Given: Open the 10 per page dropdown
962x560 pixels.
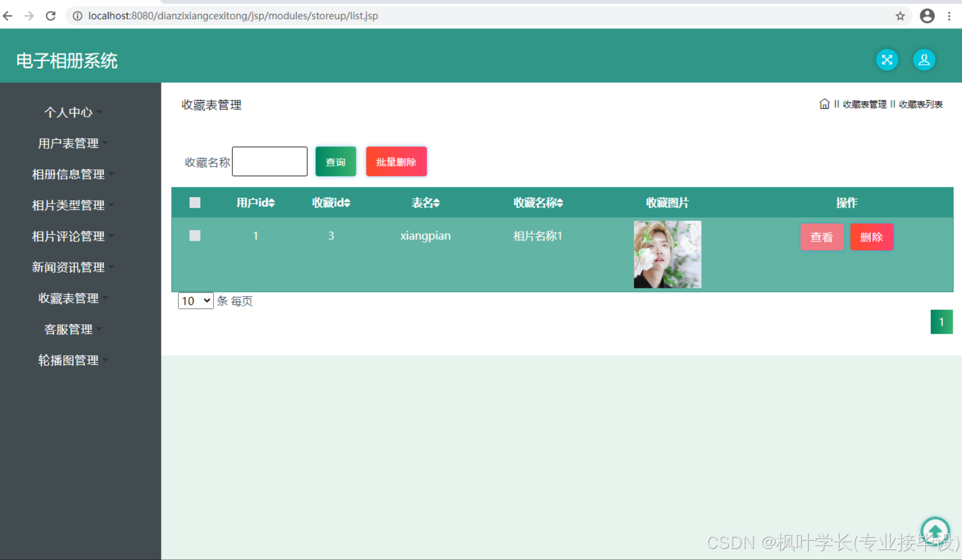Looking at the screenshot, I should (x=196, y=301).
